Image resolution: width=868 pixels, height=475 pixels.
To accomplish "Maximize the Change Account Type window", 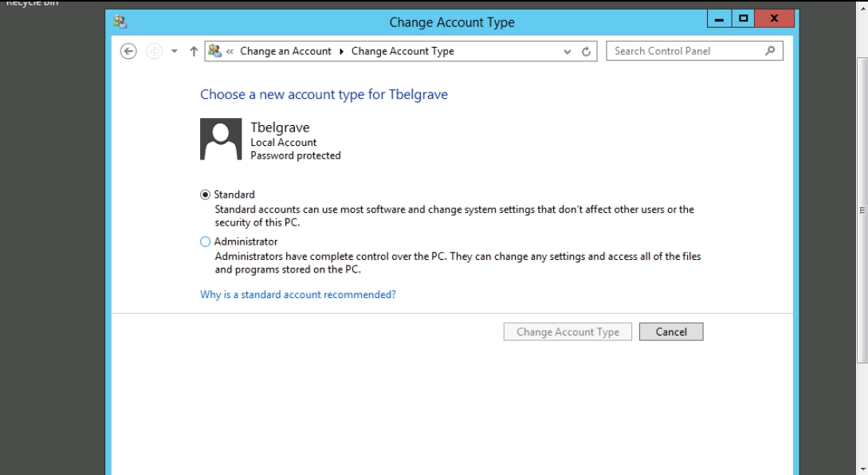I will (x=743, y=19).
